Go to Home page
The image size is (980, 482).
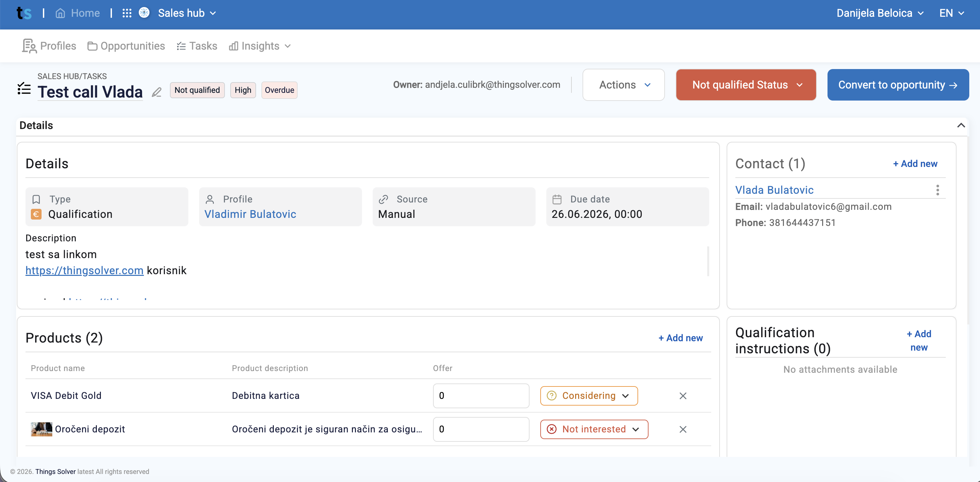pos(78,13)
